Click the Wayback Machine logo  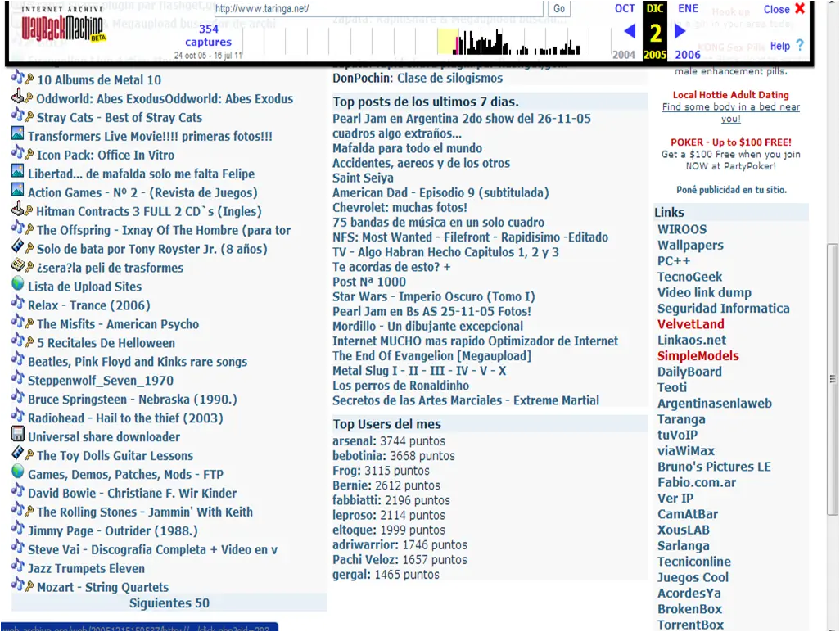click(x=63, y=25)
